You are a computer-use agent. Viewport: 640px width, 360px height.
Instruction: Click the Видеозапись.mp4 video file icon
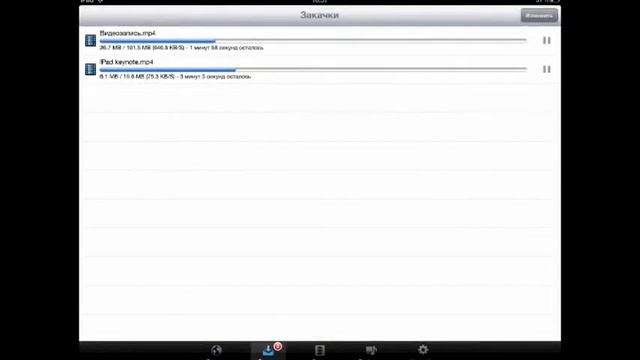tap(90, 40)
